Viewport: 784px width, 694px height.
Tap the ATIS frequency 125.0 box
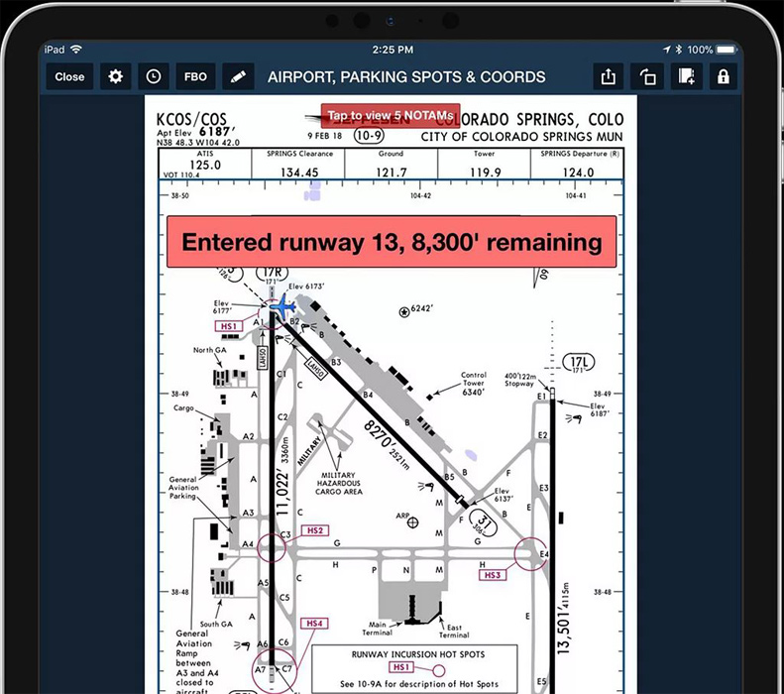click(x=206, y=165)
